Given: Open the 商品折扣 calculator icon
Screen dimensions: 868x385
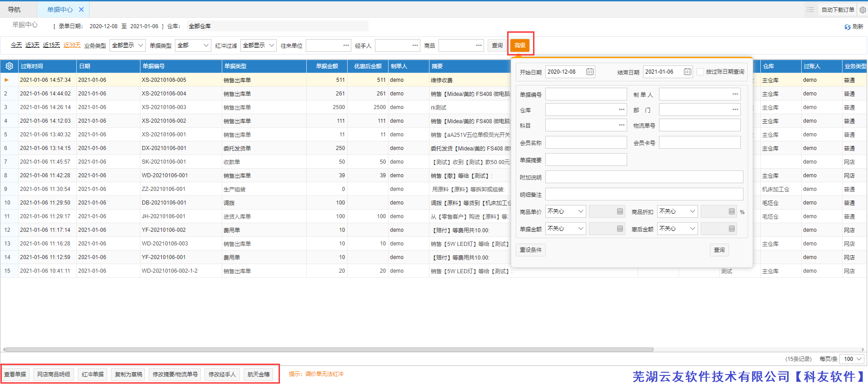Looking at the screenshot, I should [732, 211].
